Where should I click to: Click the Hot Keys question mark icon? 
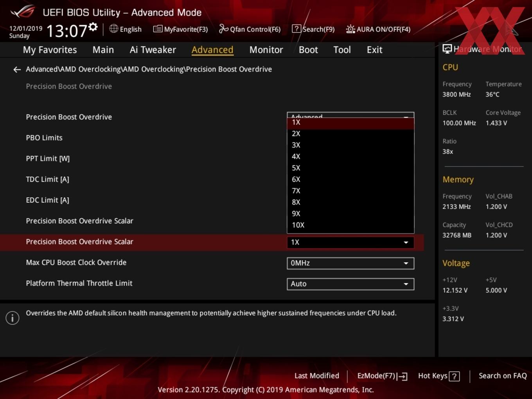tap(454, 376)
